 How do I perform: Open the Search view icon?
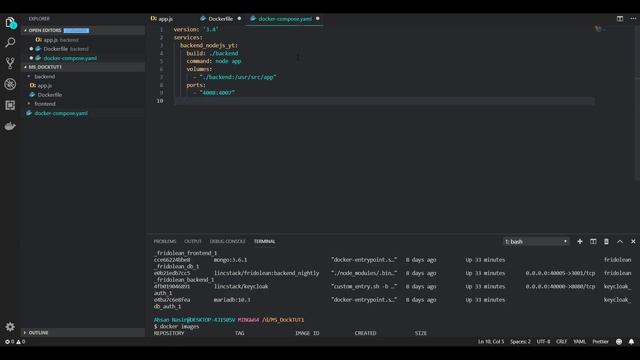click(10, 42)
